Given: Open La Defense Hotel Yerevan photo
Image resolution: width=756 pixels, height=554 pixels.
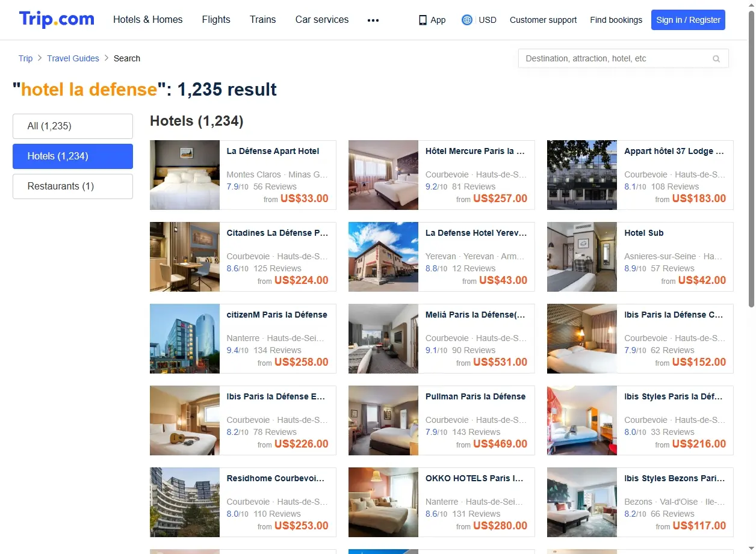Looking at the screenshot, I should coord(383,257).
